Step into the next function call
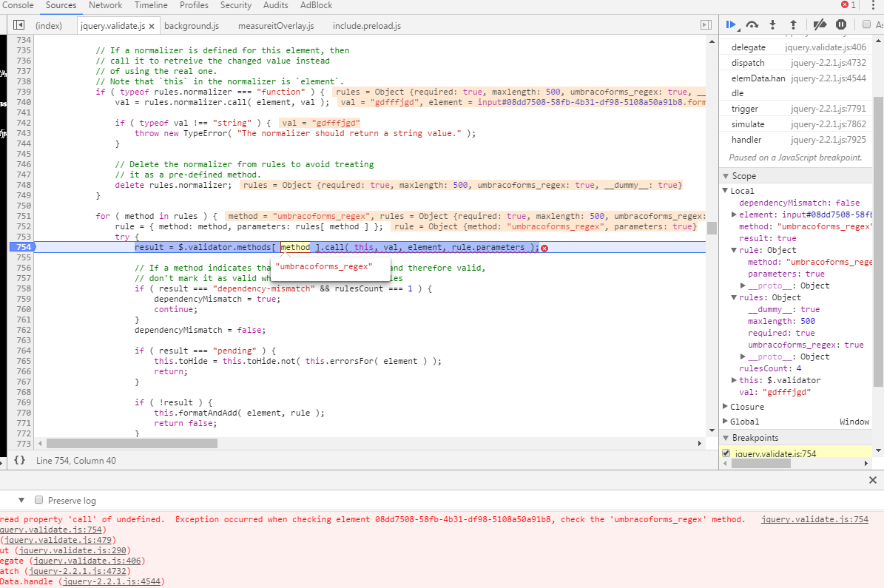 [x=773, y=25]
